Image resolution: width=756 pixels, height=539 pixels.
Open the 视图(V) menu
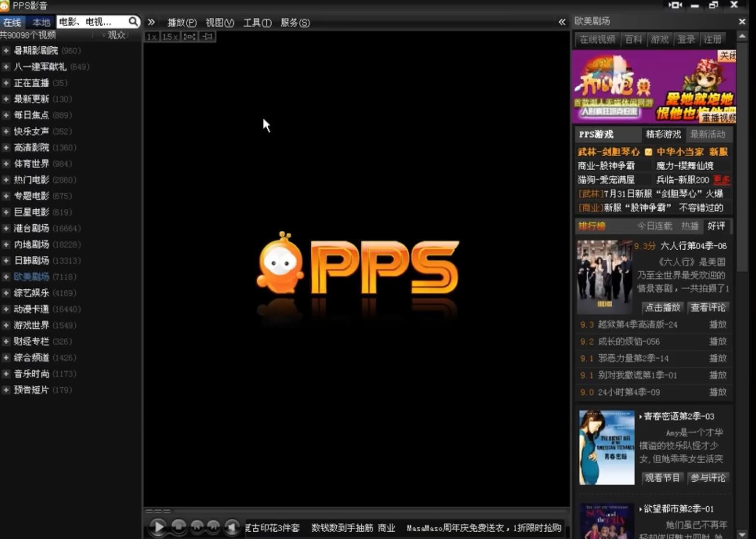tap(220, 23)
